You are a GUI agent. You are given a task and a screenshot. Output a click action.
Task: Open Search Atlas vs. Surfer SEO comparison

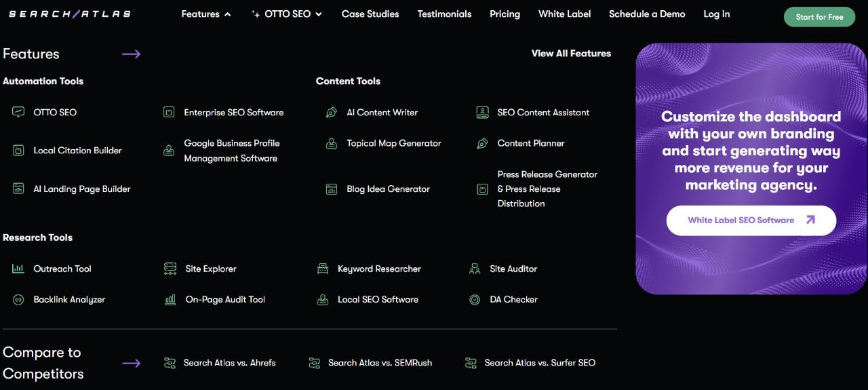pyautogui.click(x=540, y=363)
